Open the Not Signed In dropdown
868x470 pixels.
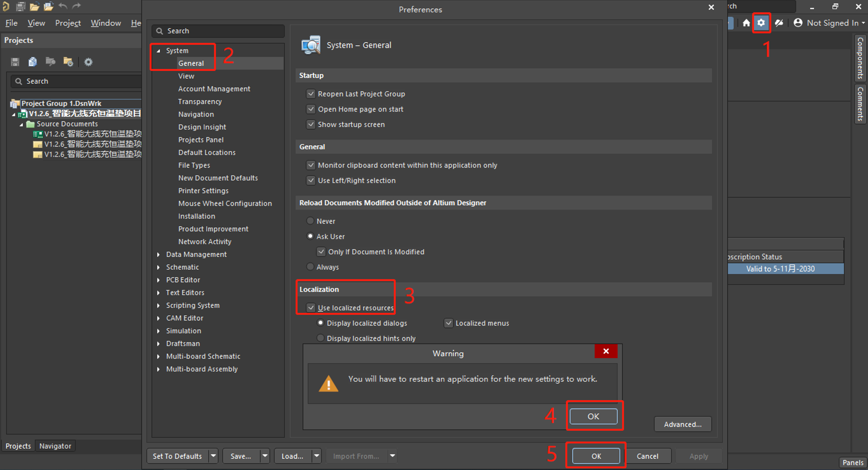click(x=863, y=23)
